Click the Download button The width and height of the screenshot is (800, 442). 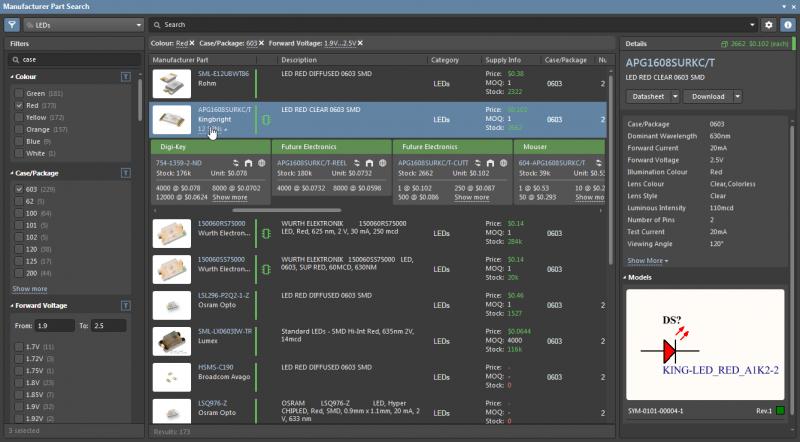tap(708, 96)
